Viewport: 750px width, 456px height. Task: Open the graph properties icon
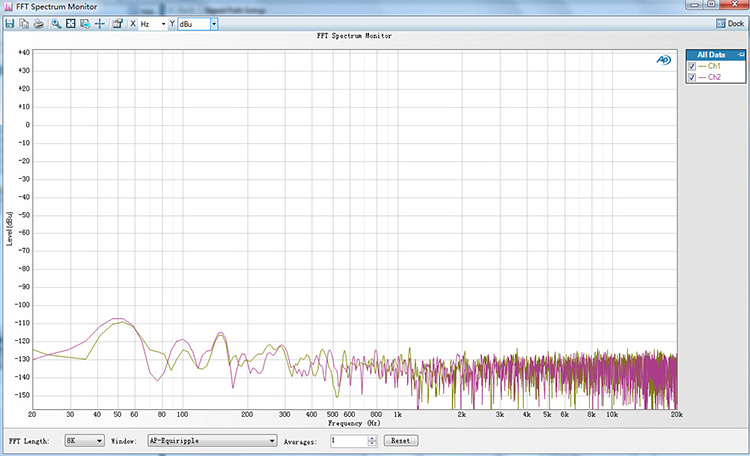(x=117, y=23)
